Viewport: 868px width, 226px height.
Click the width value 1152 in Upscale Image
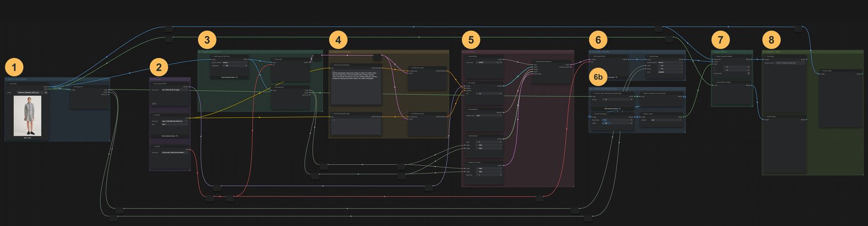671,66
